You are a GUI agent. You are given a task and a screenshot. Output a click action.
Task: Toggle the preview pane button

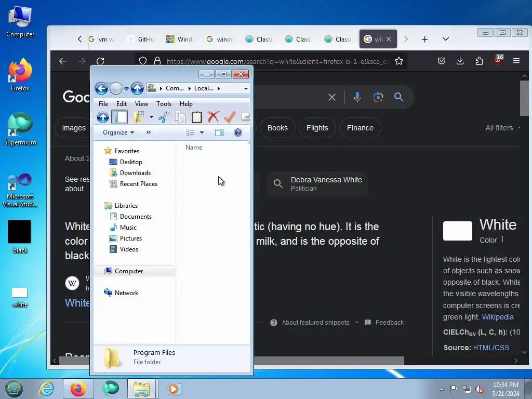(x=219, y=132)
